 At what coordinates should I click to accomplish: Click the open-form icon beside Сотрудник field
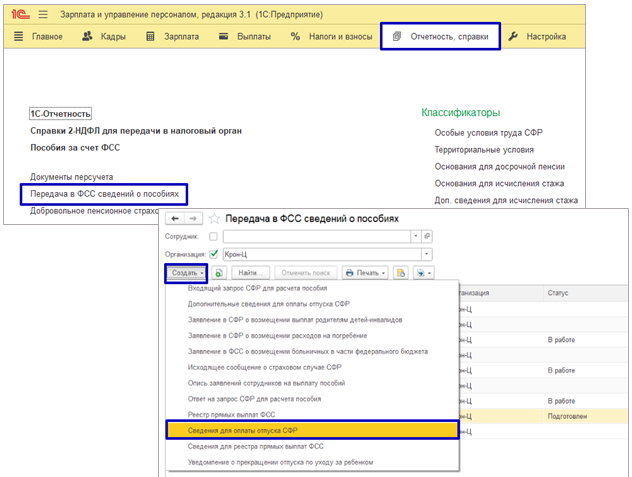(x=427, y=236)
